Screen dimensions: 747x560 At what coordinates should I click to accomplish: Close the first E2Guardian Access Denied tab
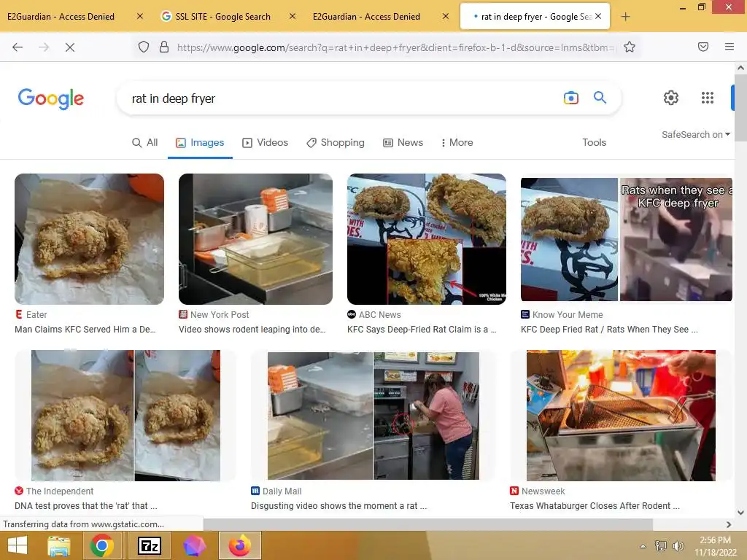[x=139, y=16]
